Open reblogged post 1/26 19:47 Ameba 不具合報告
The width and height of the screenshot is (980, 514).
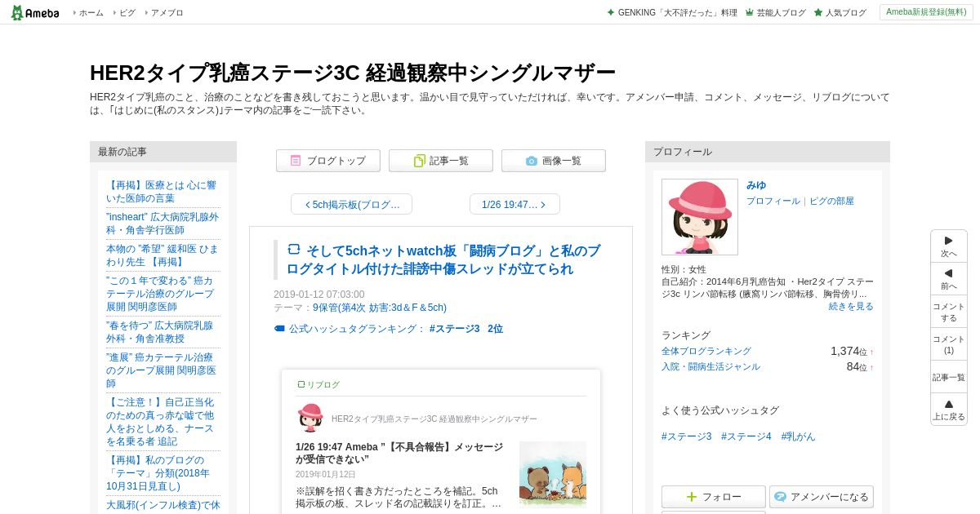399,453
